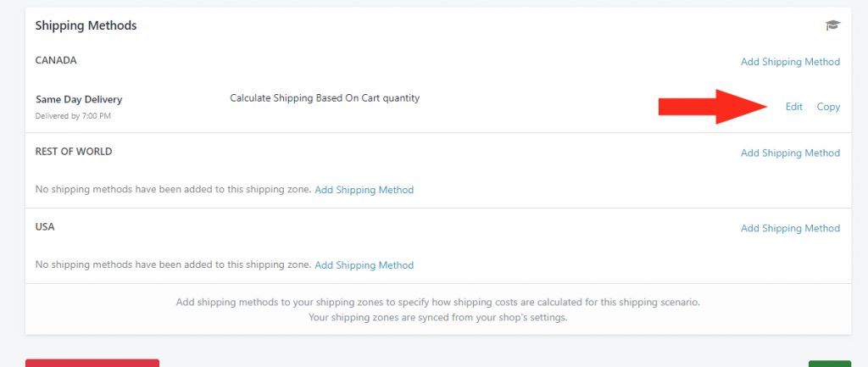Click Calculate Shipping Based On Cart quantity text
This screenshot has width=868, height=367.
(325, 98)
